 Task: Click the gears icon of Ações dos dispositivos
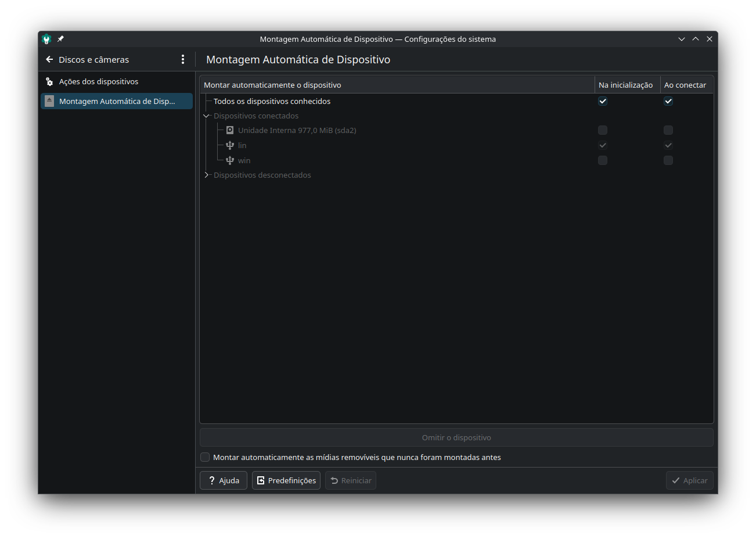click(x=49, y=81)
